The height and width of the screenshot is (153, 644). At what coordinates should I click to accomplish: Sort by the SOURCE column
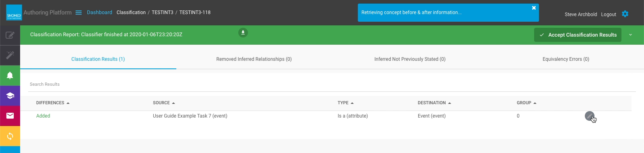(164, 103)
